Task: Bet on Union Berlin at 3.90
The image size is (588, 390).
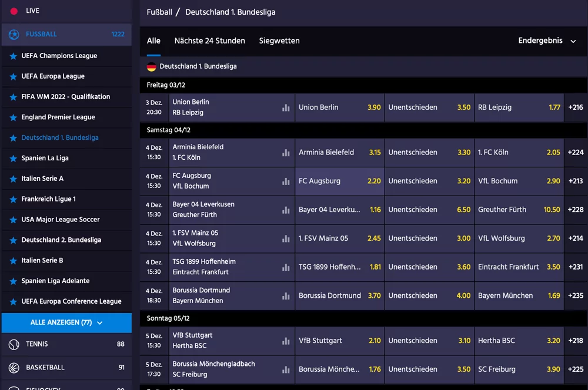Action: 339,107
